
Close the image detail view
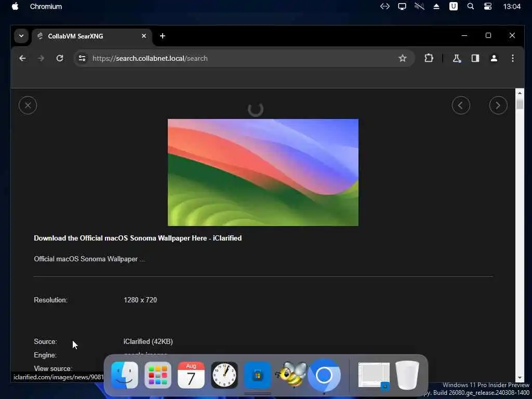click(x=28, y=105)
